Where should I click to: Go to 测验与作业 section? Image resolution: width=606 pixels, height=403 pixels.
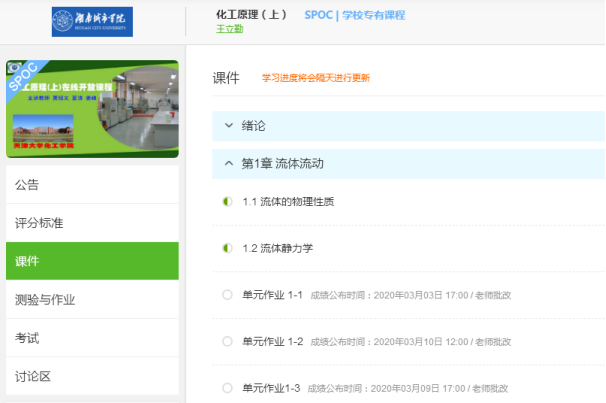(45, 299)
